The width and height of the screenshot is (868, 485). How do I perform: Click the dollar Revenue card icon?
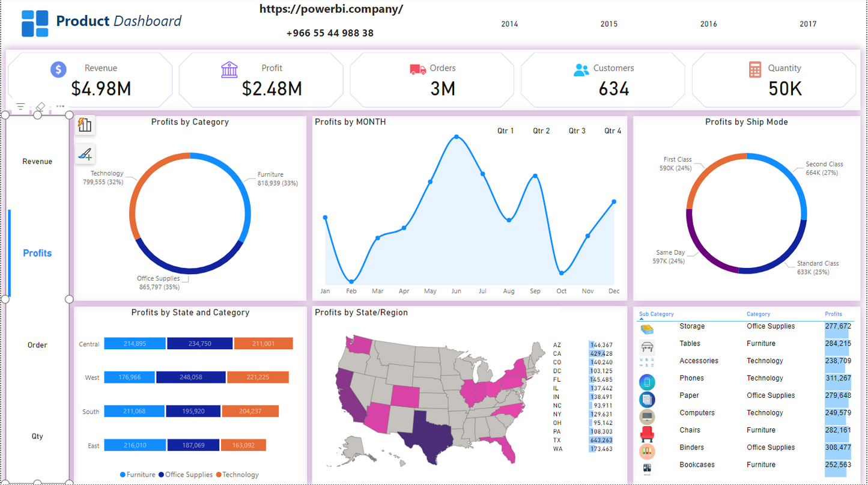[x=58, y=69]
